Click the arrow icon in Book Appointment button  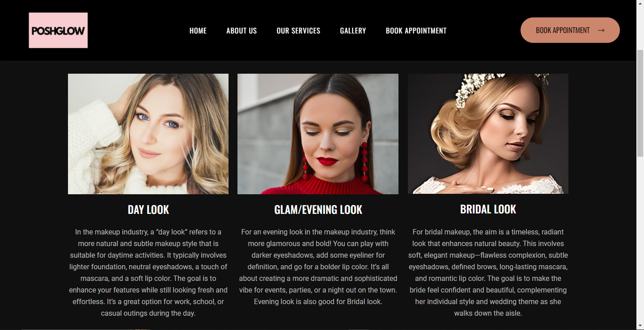tap(601, 30)
